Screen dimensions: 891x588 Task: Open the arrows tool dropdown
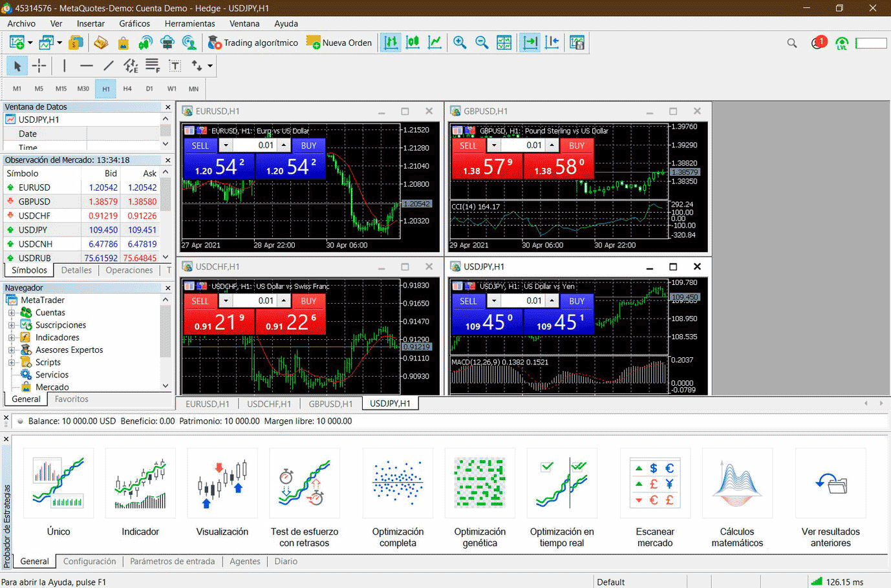[209, 66]
